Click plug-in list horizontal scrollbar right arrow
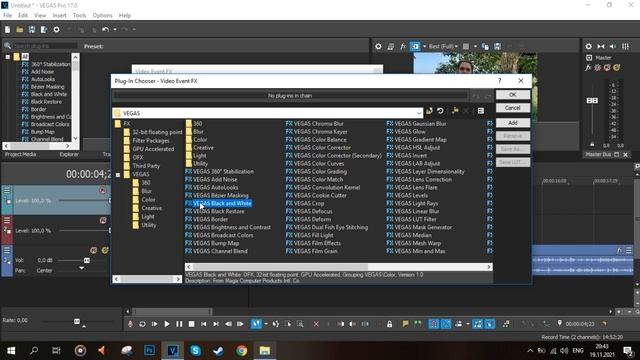 [x=489, y=267]
